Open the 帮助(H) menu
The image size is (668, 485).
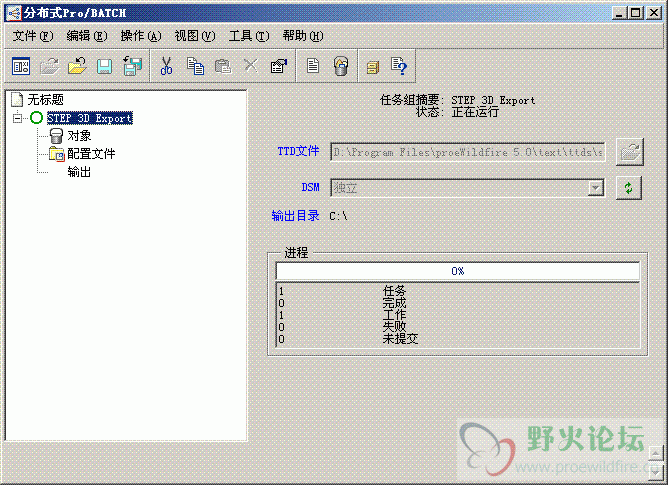303,36
